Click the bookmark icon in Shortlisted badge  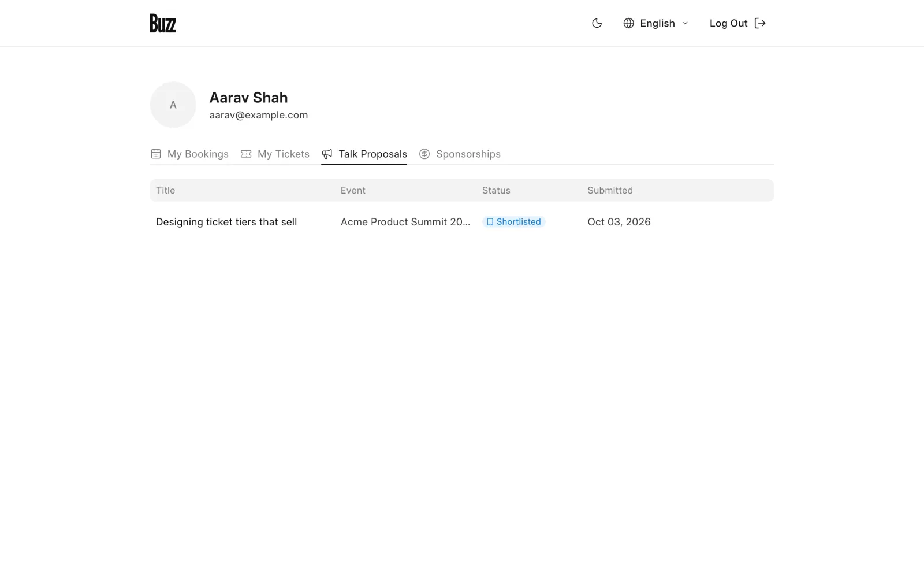point(490,222)
